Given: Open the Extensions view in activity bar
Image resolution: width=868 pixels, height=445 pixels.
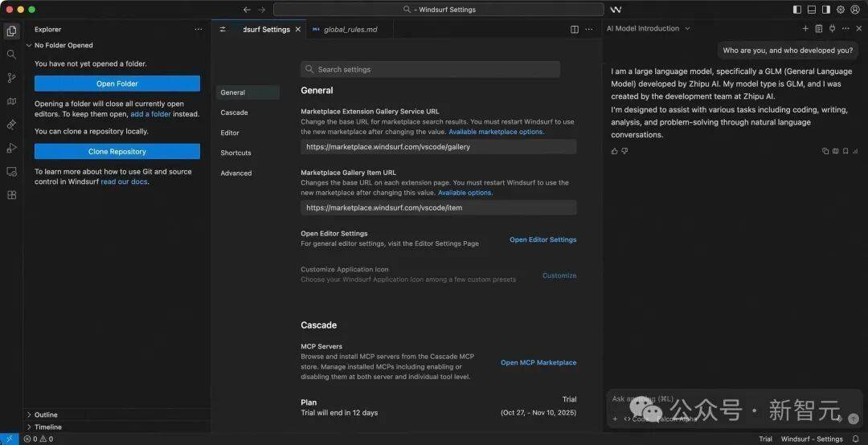Looking at the screenshot, I should [11, 194].
